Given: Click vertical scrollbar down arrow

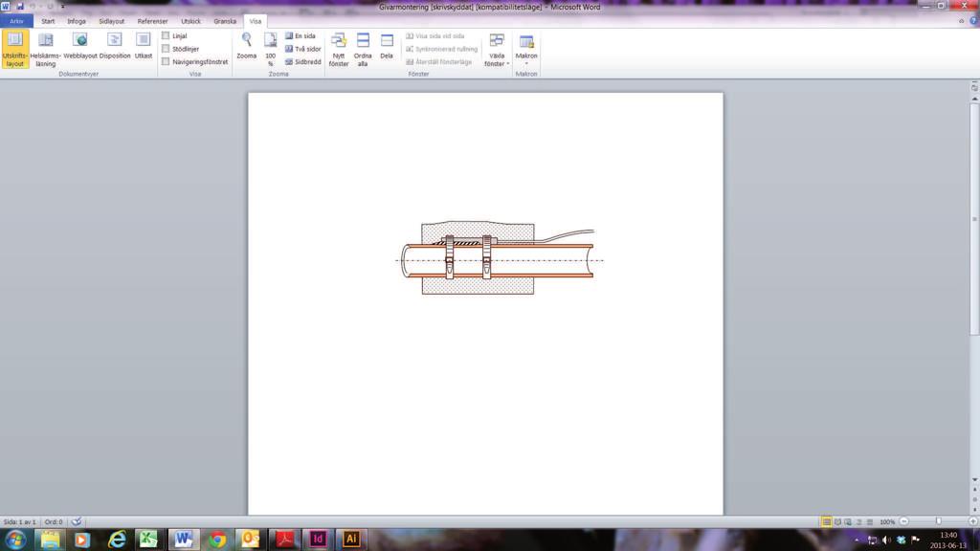Looking at the screenshot, I should tap(974, 480).
